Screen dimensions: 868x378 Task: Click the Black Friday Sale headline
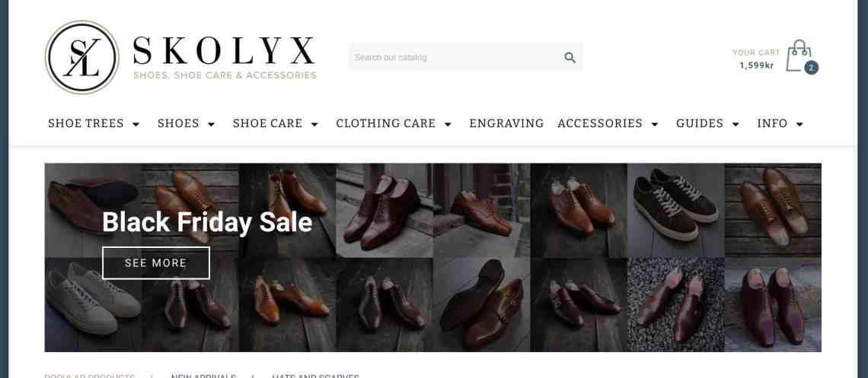coord(207,222)
